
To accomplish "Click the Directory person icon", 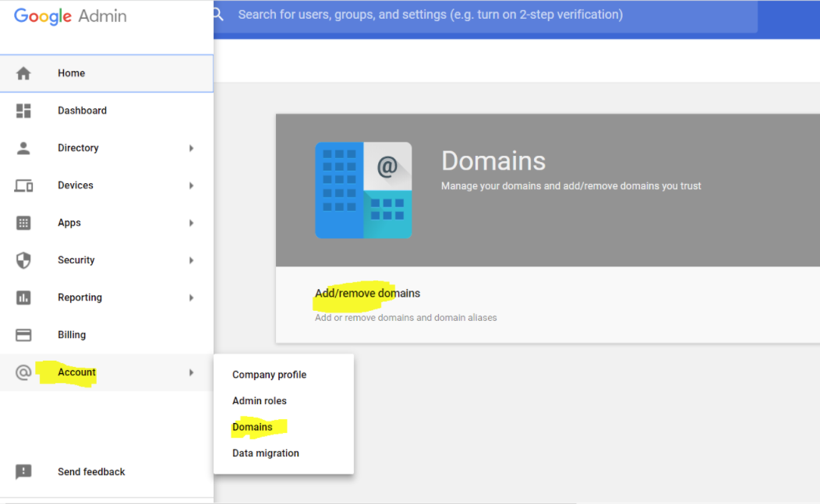I will click(23, 148).
